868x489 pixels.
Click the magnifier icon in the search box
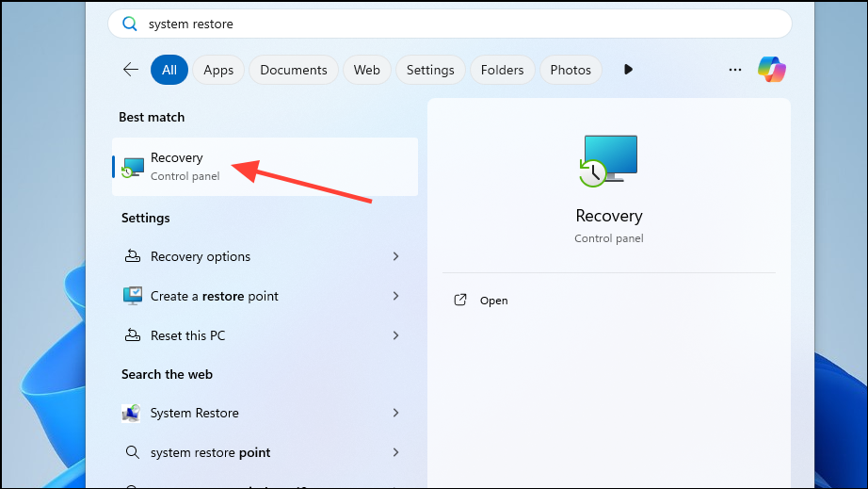130,24
